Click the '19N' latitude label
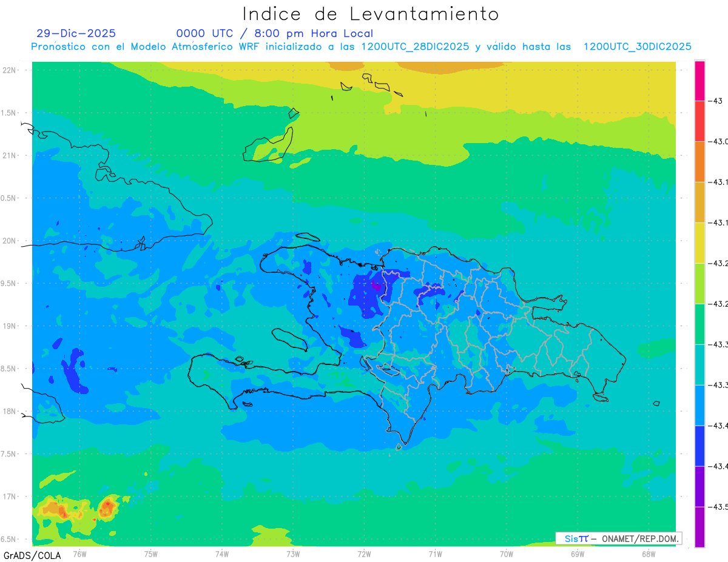728x562 pixels. (x=10, y=326)
